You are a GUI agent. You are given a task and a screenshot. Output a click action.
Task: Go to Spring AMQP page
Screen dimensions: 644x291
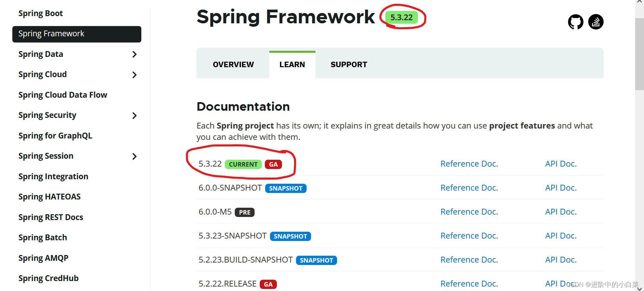point(43,258)
